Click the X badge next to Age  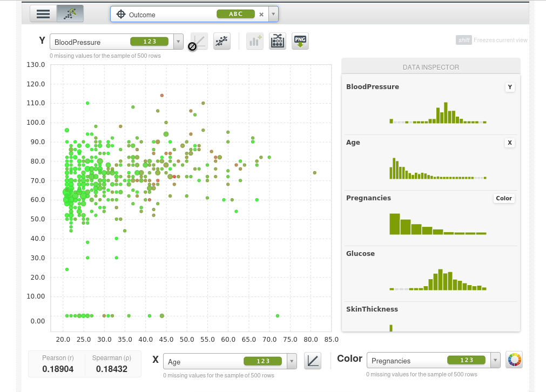(509, 143)
